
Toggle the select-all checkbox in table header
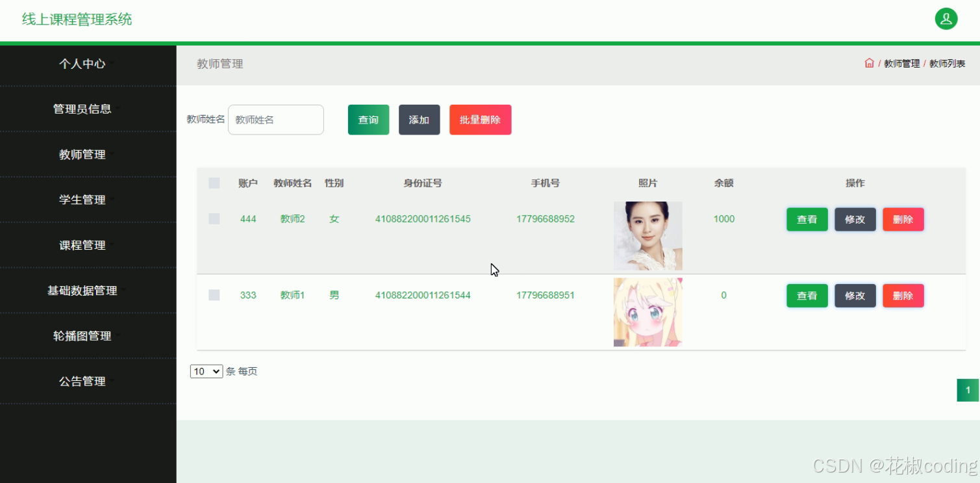point(214,183)
